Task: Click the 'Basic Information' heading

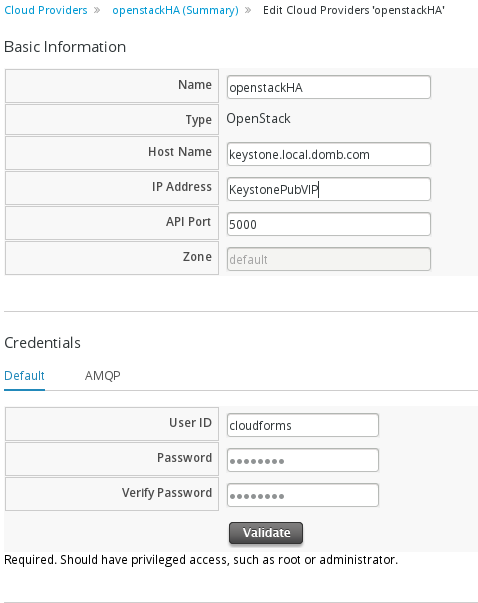Action: [x=65, y=47]
